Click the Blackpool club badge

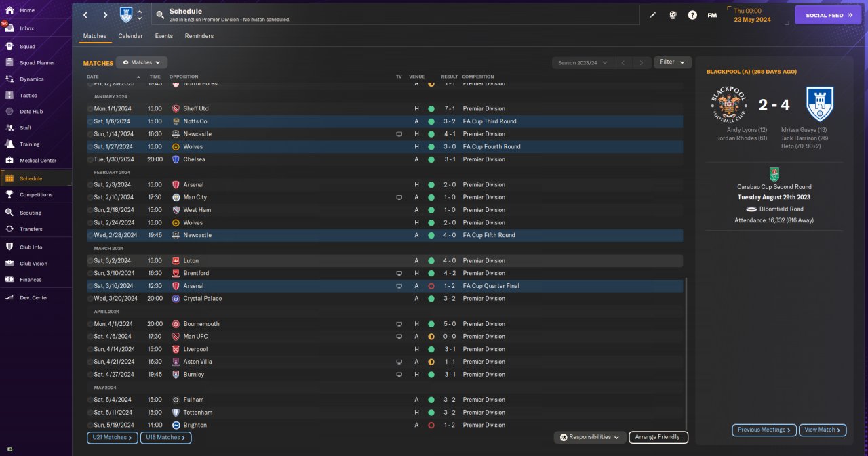[728, 104]
